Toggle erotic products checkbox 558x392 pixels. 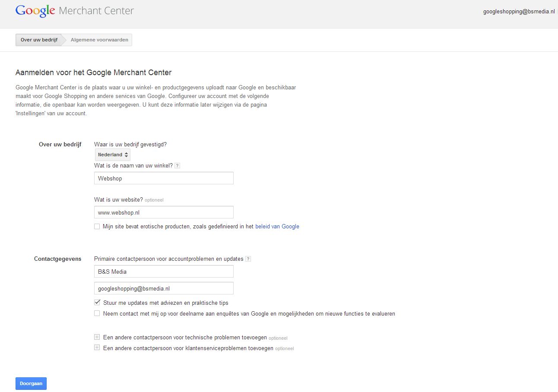pos(97,226)
